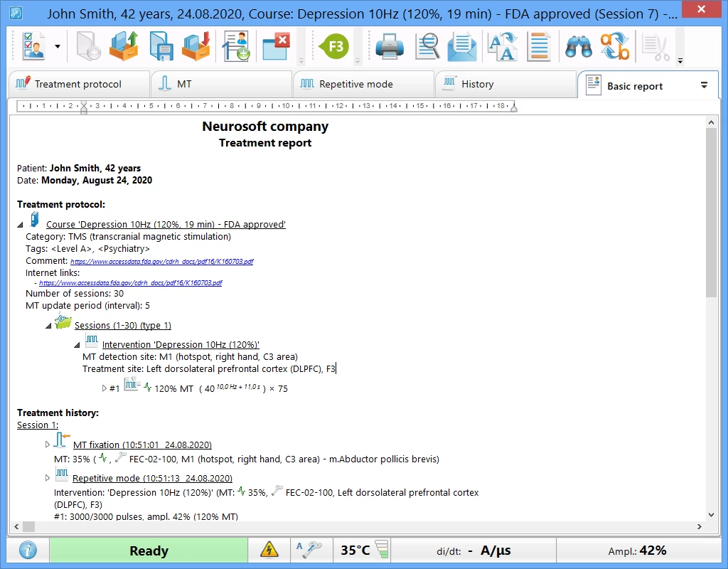728x569 pixels.
Task: Open print preview with the magnifier icon
Action: coord(427,47)
